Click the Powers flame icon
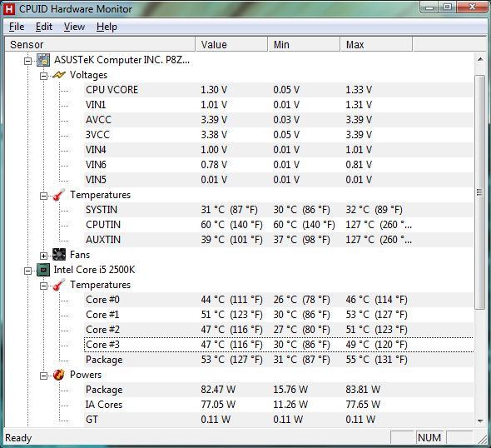 59,375
